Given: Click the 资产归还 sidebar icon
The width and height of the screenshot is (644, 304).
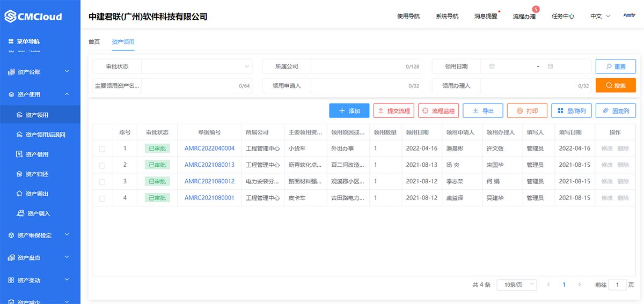Looking at the screenshot, I should tap(20, 174).
